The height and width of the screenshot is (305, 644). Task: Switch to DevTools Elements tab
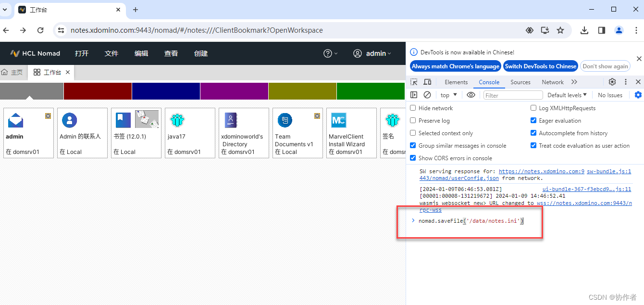tap(456, 82)
